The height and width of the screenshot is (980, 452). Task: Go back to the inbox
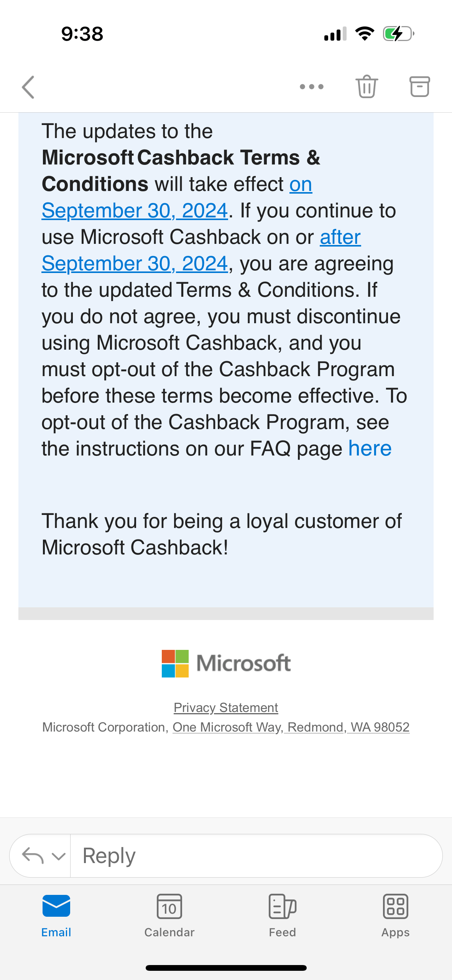click(x=28, y=87)
